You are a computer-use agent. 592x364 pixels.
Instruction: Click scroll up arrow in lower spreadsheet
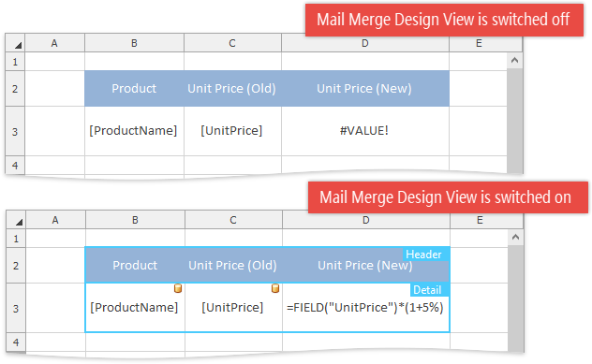point(515,238)
